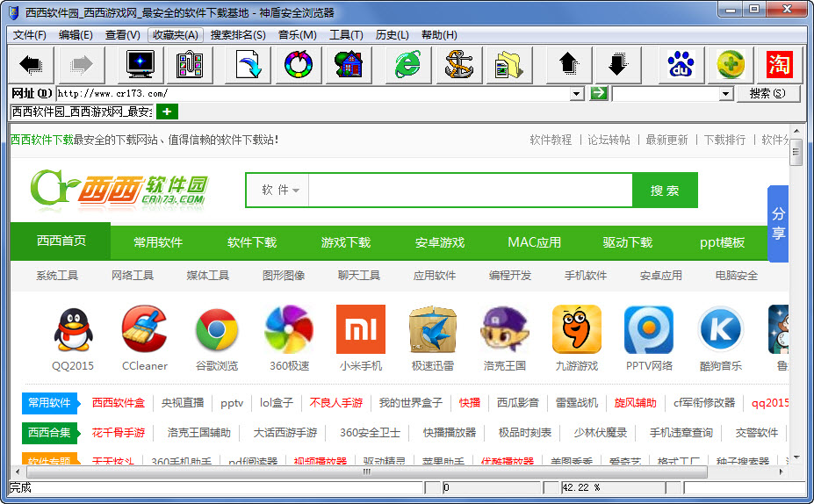Expand the toolbar search box dropdown
Image resolution: width=814 pixels, height=504 pixels.
(726, 94)
